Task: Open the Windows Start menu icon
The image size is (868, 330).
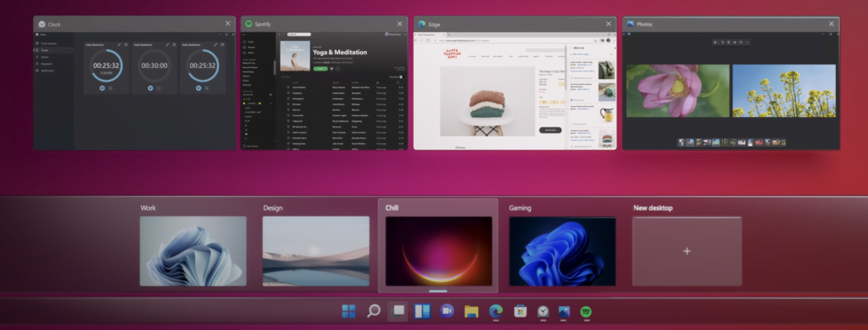Action: [348, 311]
